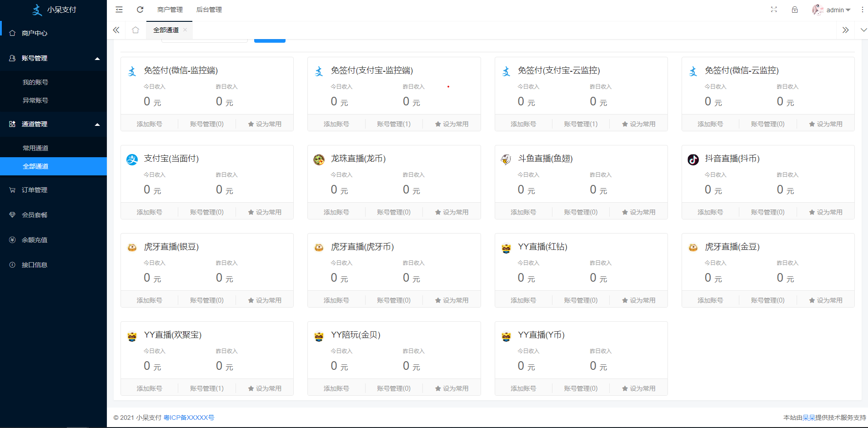Screen dimensions: 868x428
Task: Collapse the 账号管理 sidebar section
Action: [97, 59]
